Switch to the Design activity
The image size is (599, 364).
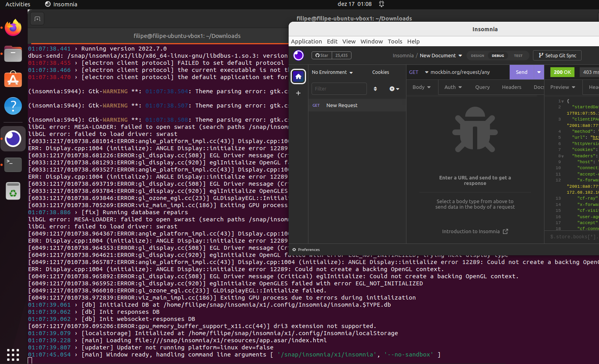477,56
